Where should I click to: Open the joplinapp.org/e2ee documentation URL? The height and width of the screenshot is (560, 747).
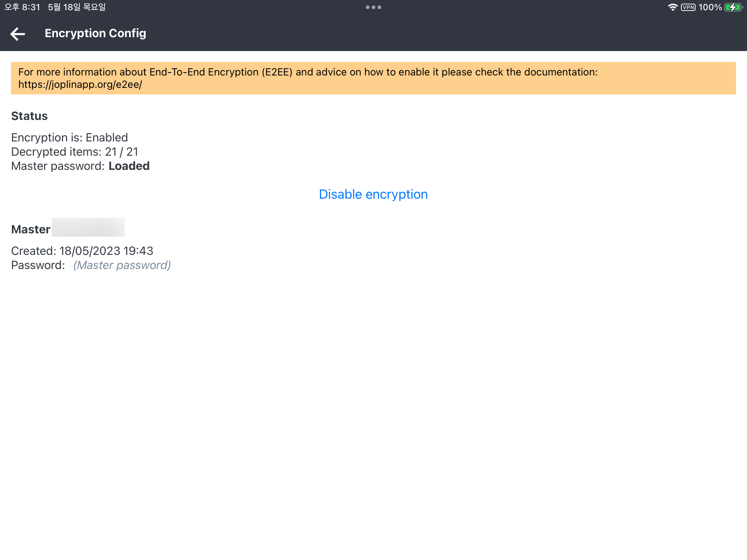(80, 85)
